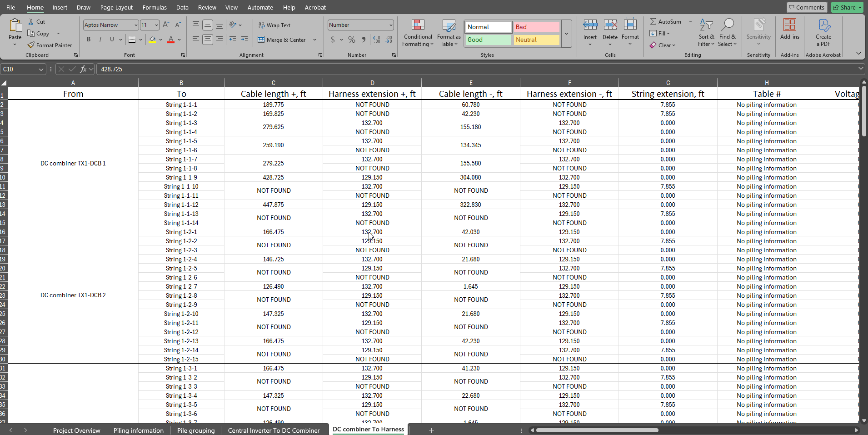The width and height of the screenshot is (868, 435).
Task: Toggle Wrap Text for the cell
Action: click(x=274, y=25)
